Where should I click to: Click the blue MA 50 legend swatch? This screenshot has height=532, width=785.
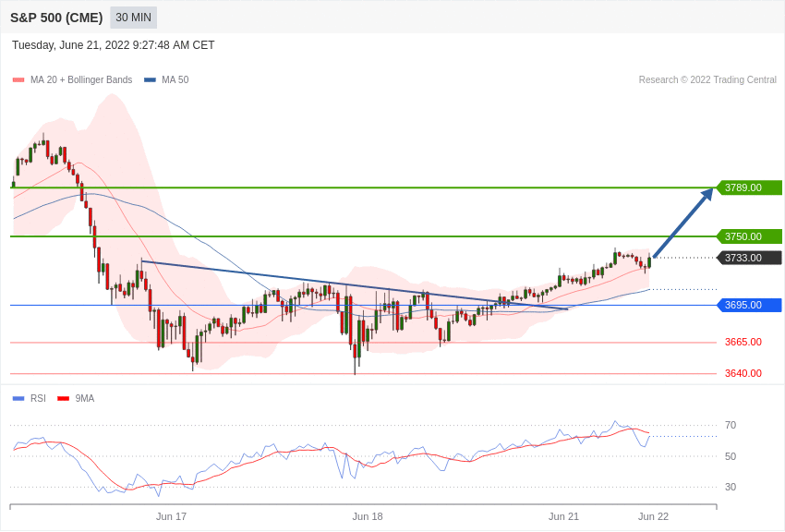point(150,80)
